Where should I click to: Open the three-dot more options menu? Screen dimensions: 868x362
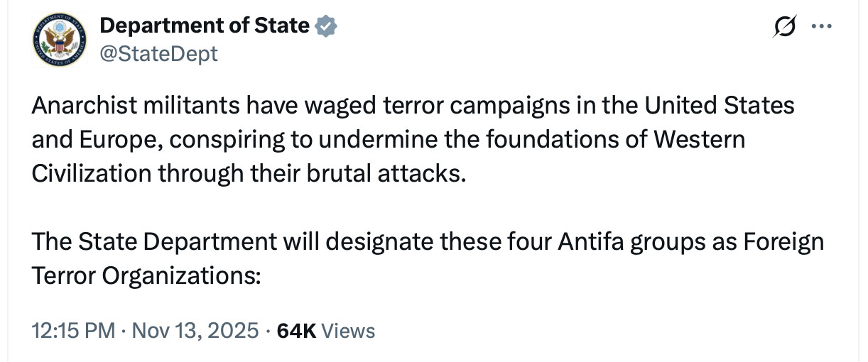click(x=822, y=27)
